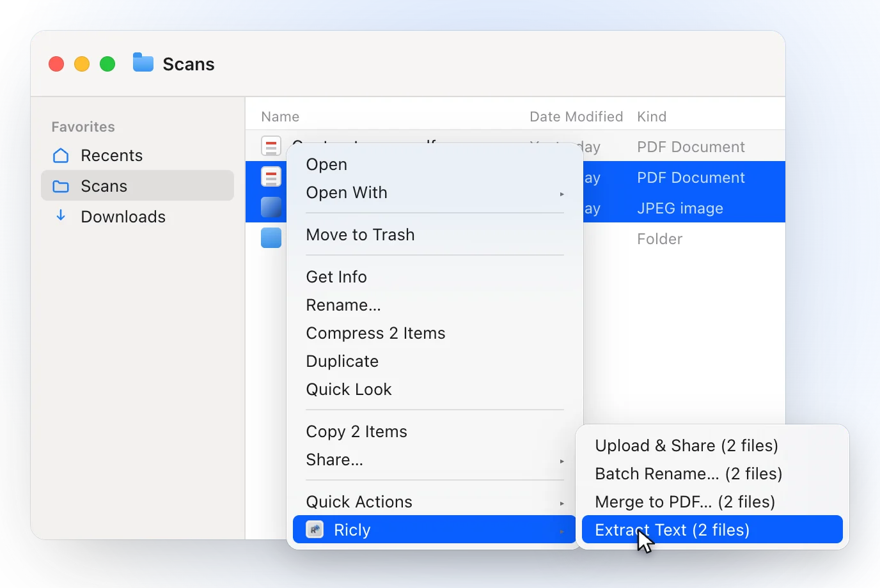This screenshot has width=880, height=588.
Task: Choose Upload & Share (2 files)
Action: tap(712, 445)
